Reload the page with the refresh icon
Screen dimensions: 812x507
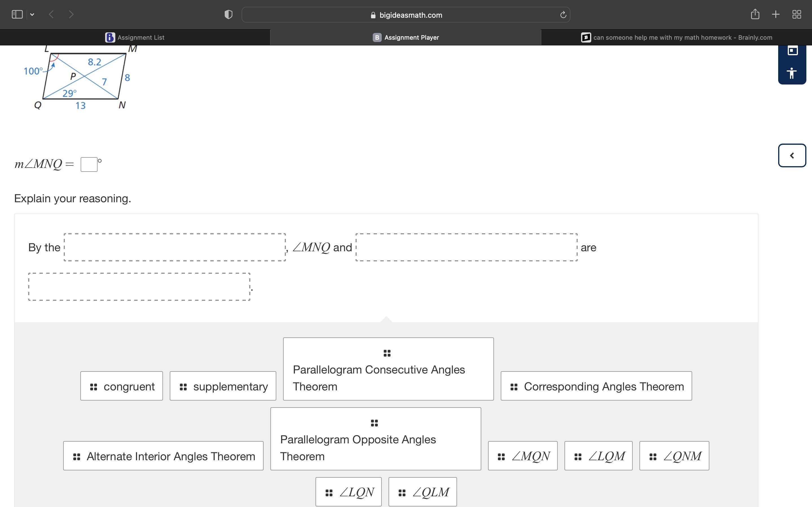(x=563, y=15)
